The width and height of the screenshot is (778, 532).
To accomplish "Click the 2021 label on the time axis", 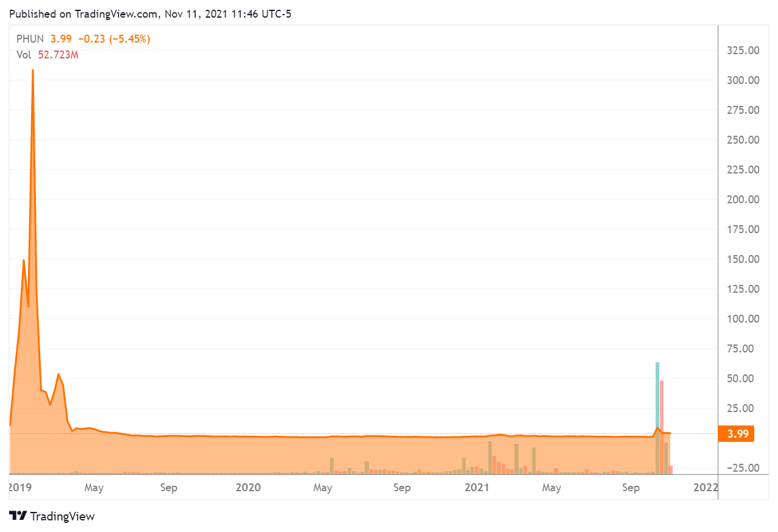I will 476,488.
